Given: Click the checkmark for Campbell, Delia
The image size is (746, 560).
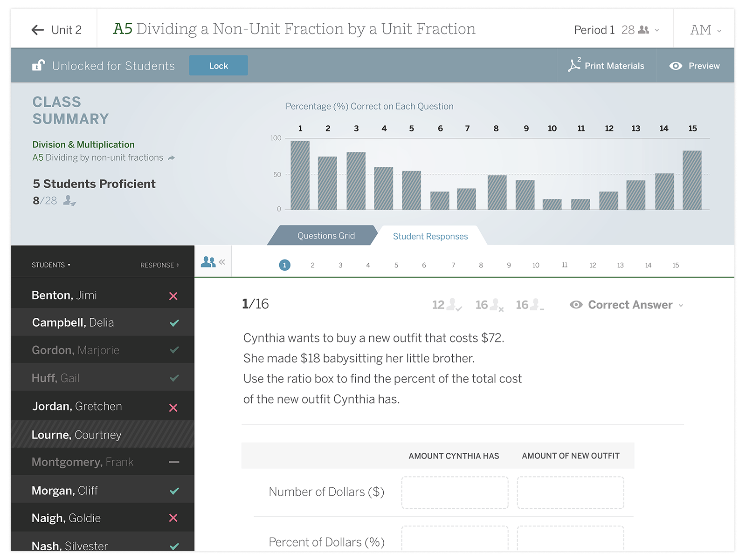Looking at the screenshot, I should (174, 323).
